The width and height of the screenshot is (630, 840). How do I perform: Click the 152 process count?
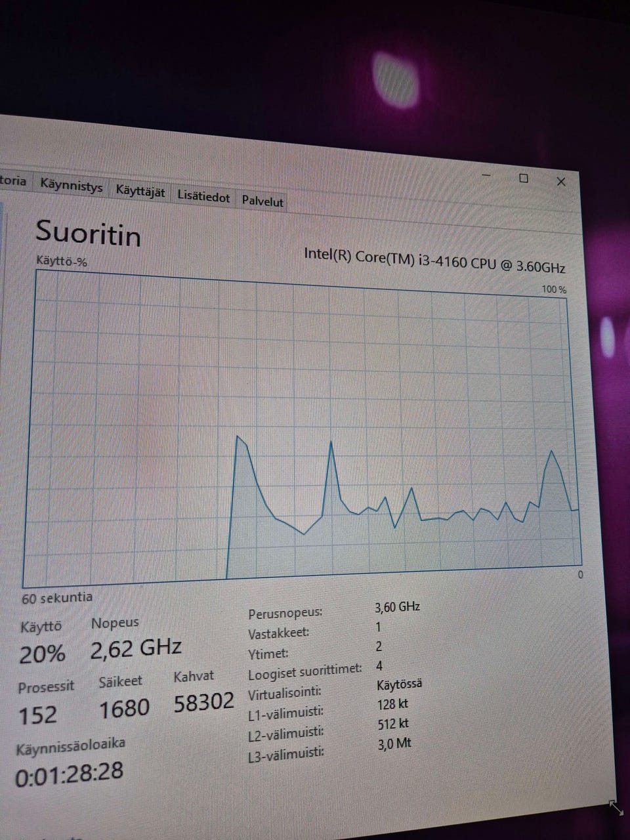click(37, 715)
